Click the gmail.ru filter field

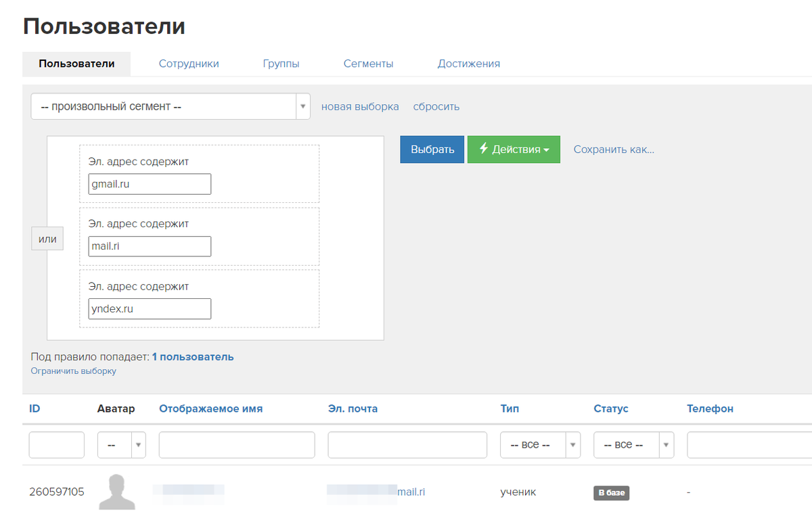tap(150, 184)
